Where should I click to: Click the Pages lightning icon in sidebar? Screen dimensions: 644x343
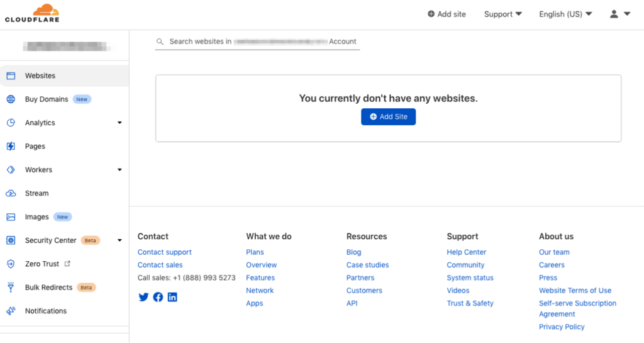click(11, 146)
